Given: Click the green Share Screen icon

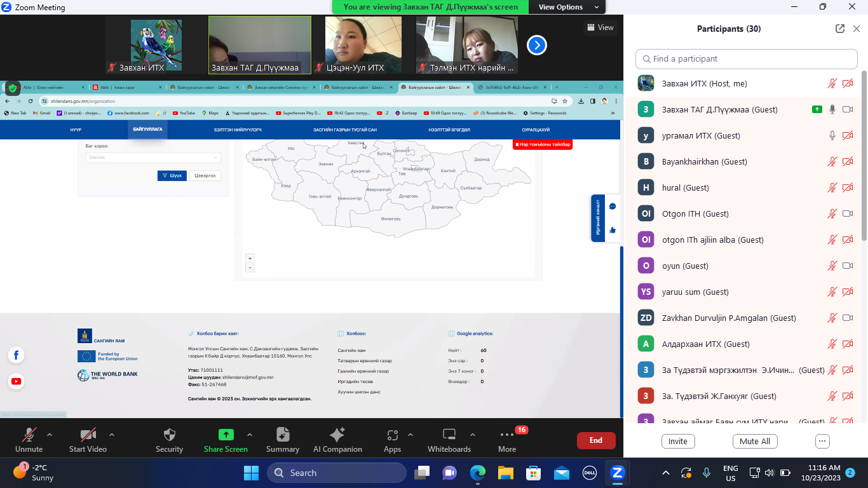Looking at the screenshot, I should pos(226,435).
